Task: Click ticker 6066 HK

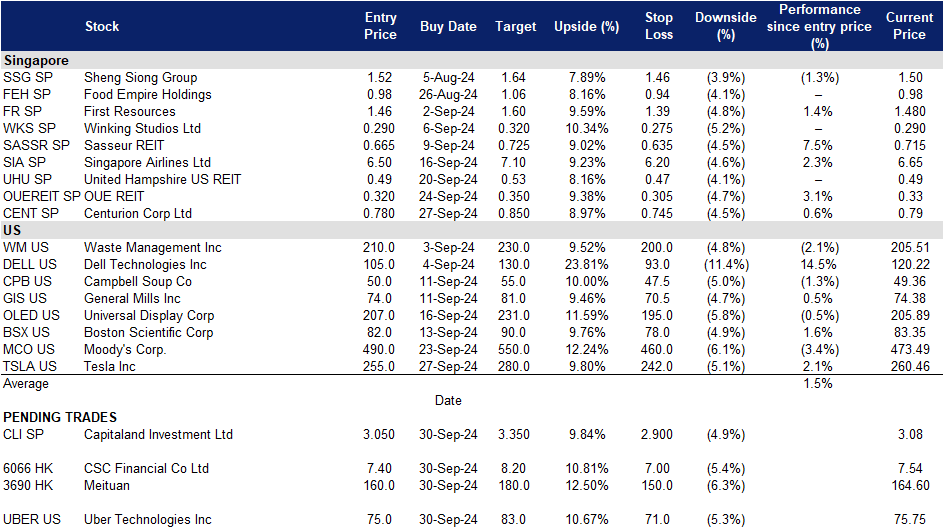Action: [x=28, y=468]
